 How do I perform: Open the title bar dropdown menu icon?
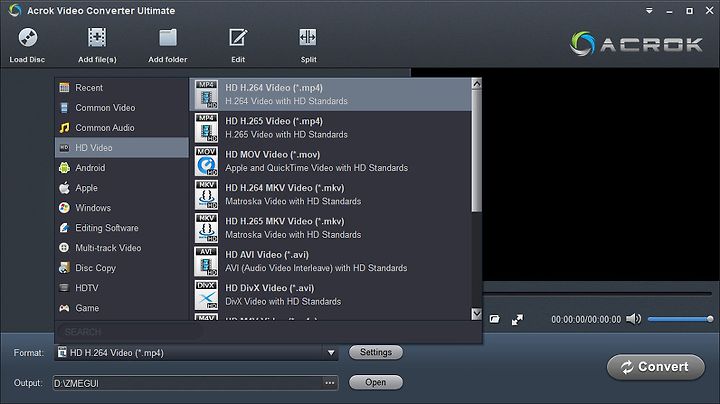(649, 11)
